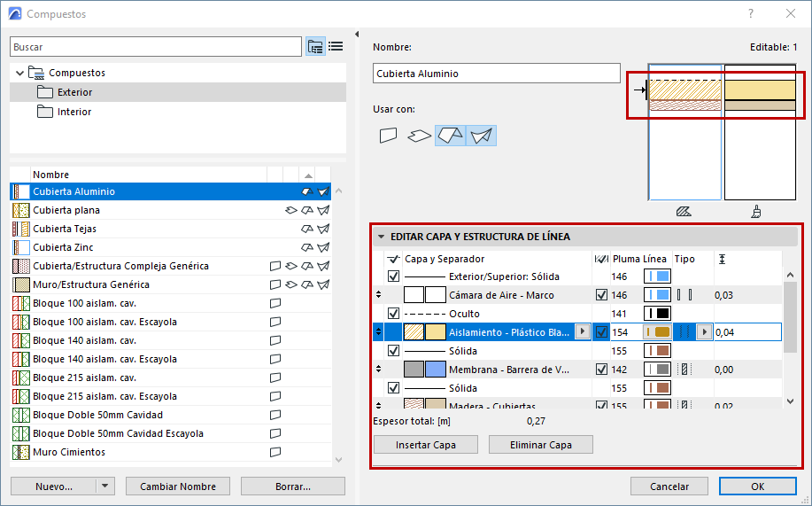Select Bloque Doble 50mm Cavidad
This screenshot has width=812, height=506.
170,415
